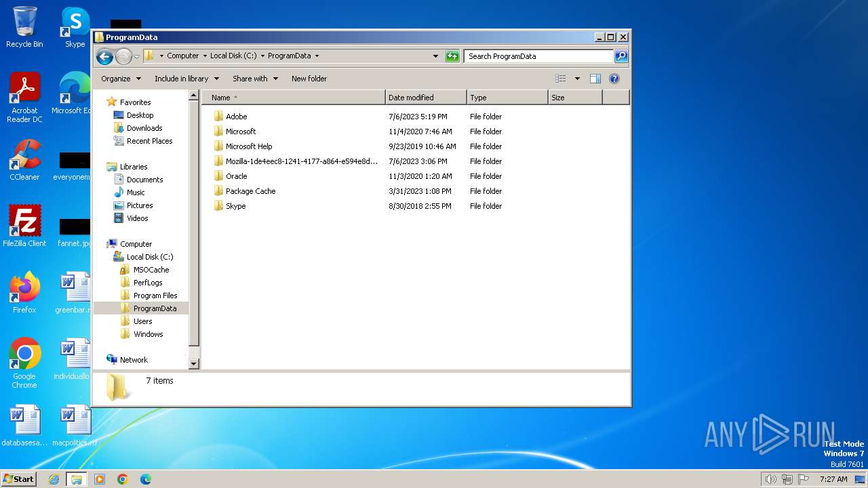Sort by the Name column header
The image size is (868, 488).
coord(294,98)
